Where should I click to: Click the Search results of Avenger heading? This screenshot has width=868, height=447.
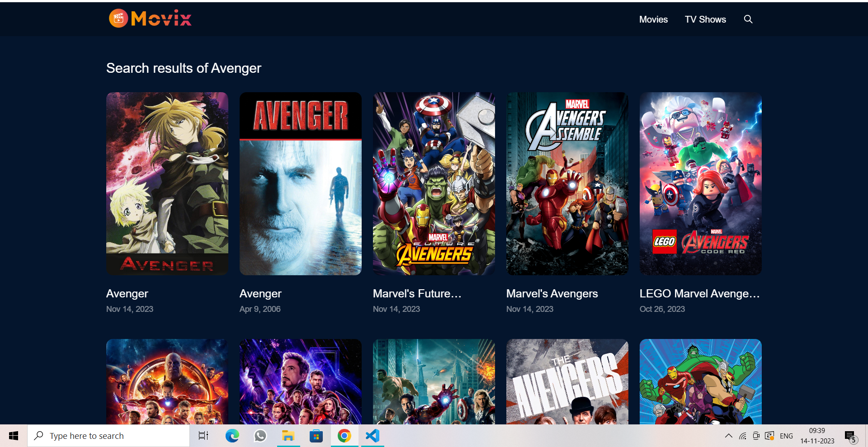pyautogui.click(x=184, y=68)
